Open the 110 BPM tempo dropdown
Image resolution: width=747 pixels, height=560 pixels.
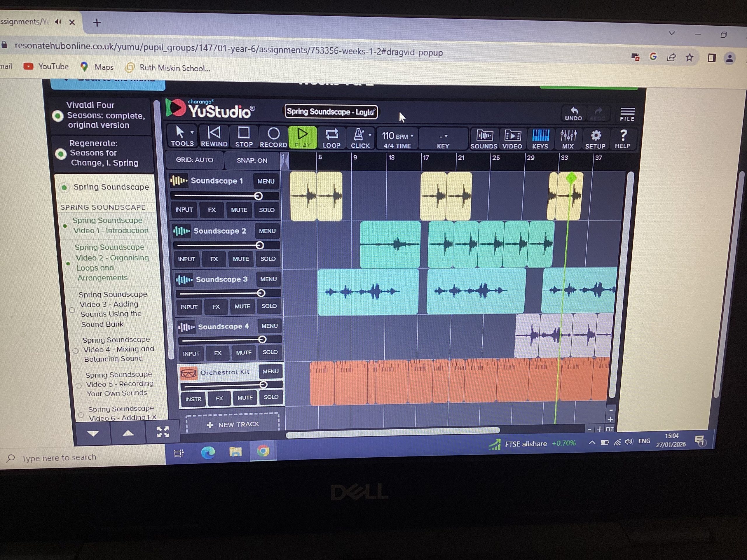pos(397,136)
